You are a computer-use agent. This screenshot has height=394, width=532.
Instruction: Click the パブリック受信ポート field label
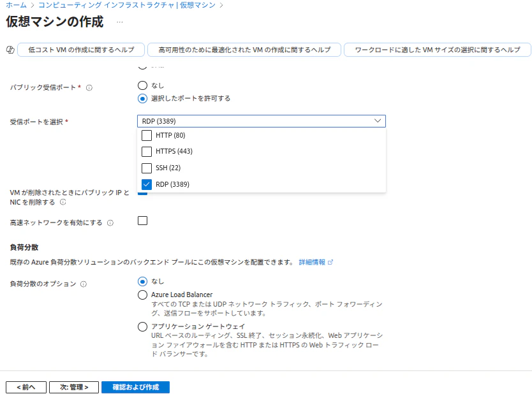[43, 87]
